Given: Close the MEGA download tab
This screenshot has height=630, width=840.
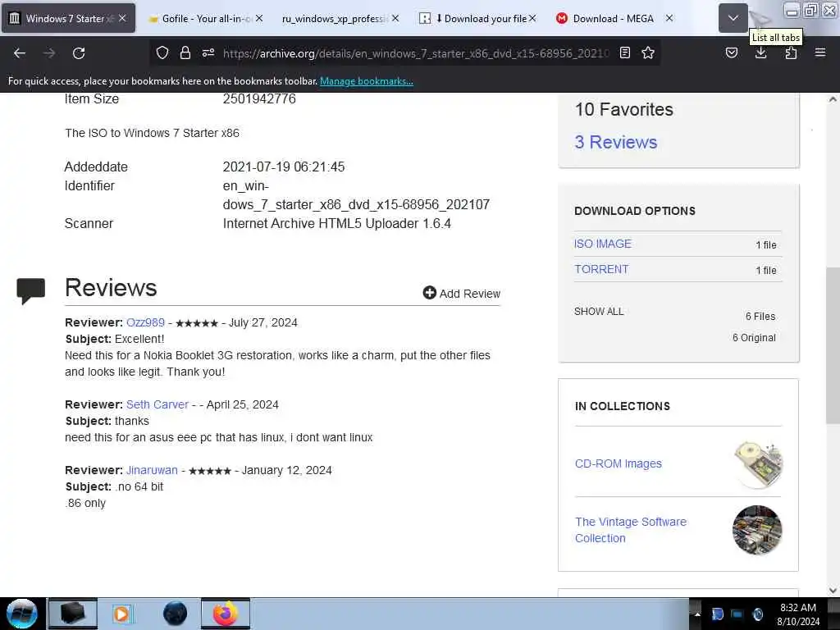Looking at the screenshot, I should point(669,18).
